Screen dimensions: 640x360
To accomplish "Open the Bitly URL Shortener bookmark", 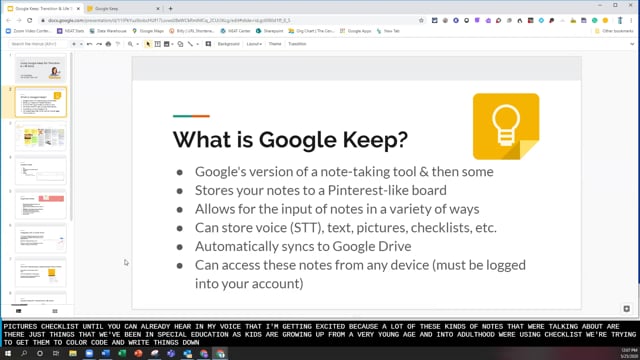I will [x=192, y=31].
